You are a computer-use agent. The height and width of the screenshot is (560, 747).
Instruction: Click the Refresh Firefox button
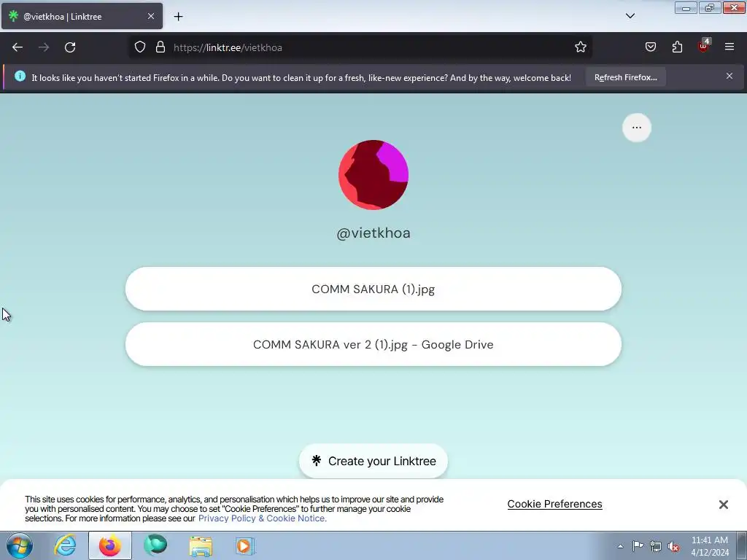point(625,77)
